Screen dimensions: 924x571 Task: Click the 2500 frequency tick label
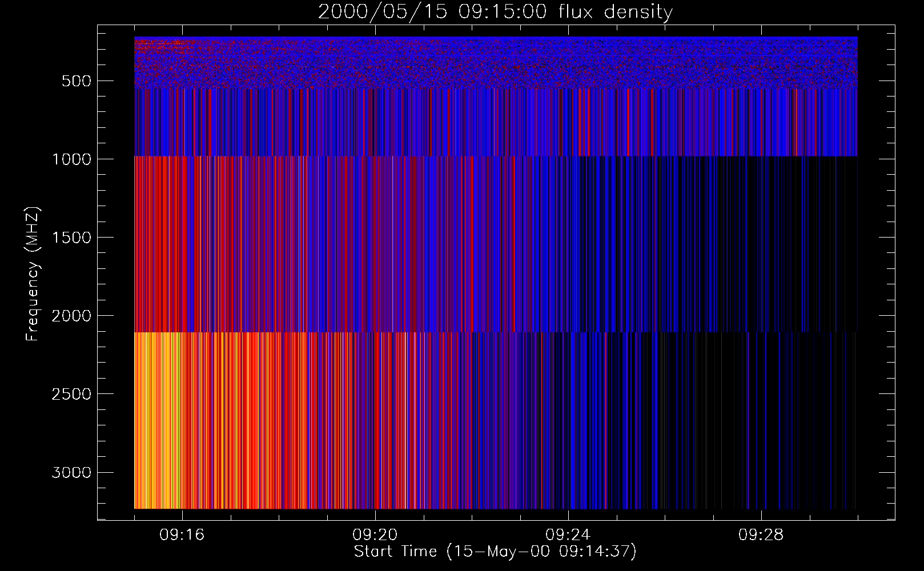click(71, 394)
